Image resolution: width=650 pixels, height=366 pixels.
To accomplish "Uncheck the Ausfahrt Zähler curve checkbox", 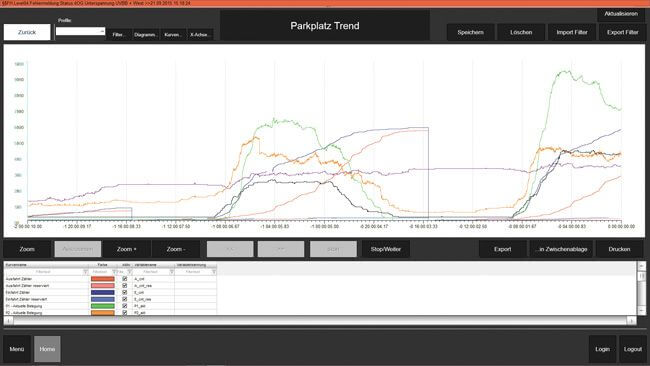I will click(x=124, y=279).
